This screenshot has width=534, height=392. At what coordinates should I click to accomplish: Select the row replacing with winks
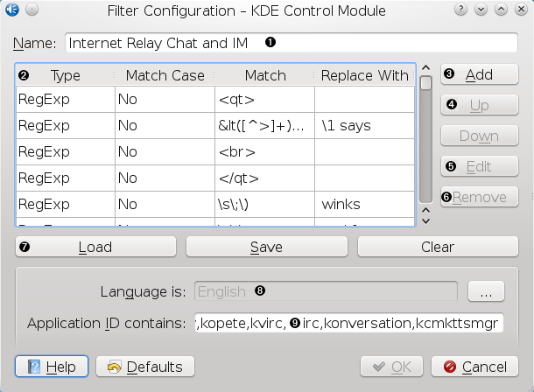[x=214, y=204]
